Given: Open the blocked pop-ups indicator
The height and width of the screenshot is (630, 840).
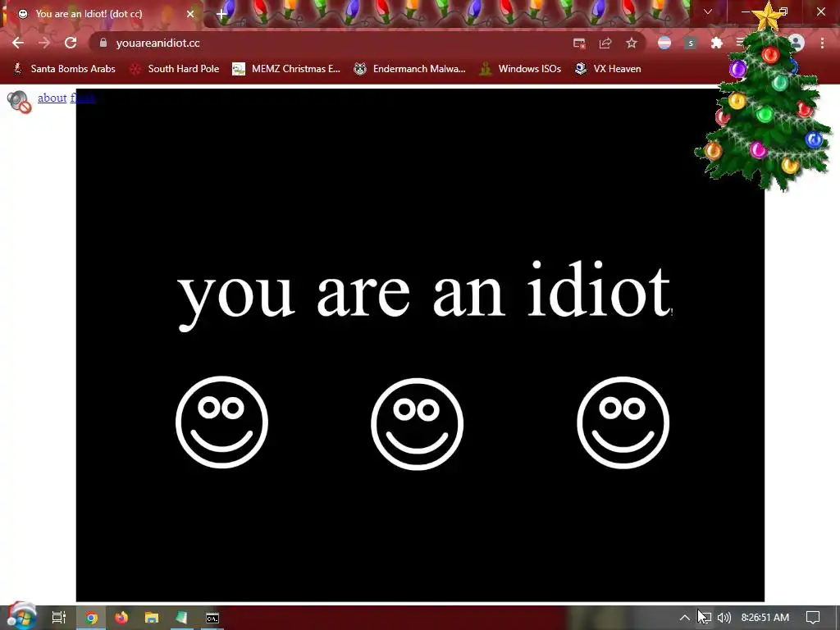Looking at the screenshot, I should pos(579,43).
